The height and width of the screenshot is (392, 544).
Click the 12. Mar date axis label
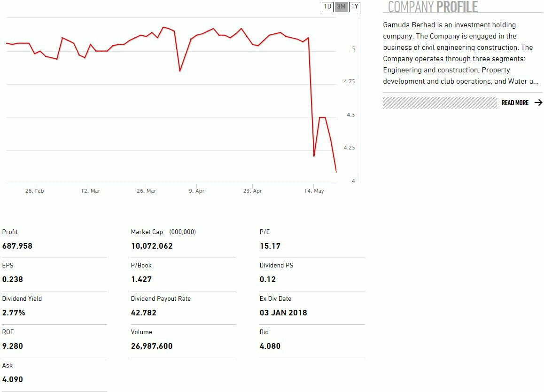(90, 191)
